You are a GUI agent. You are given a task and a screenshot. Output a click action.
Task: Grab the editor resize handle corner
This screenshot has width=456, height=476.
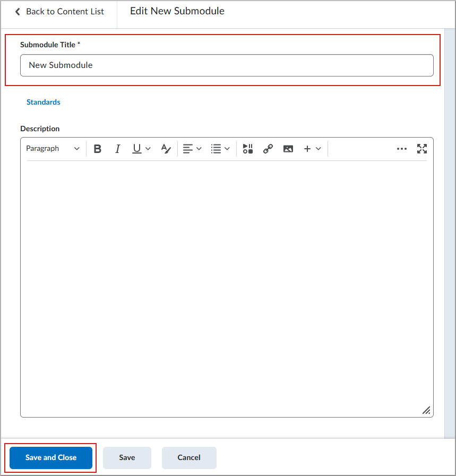click(x=426, y=411)
